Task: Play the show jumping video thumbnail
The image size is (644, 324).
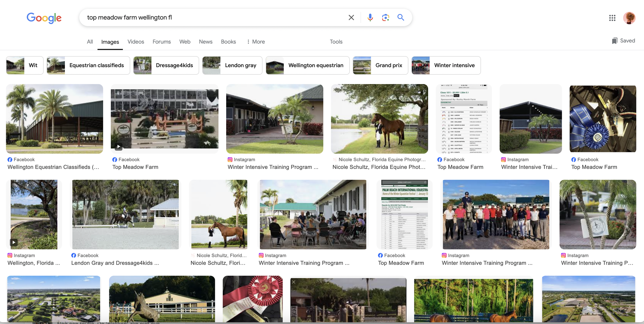Action: click(164, 119)
